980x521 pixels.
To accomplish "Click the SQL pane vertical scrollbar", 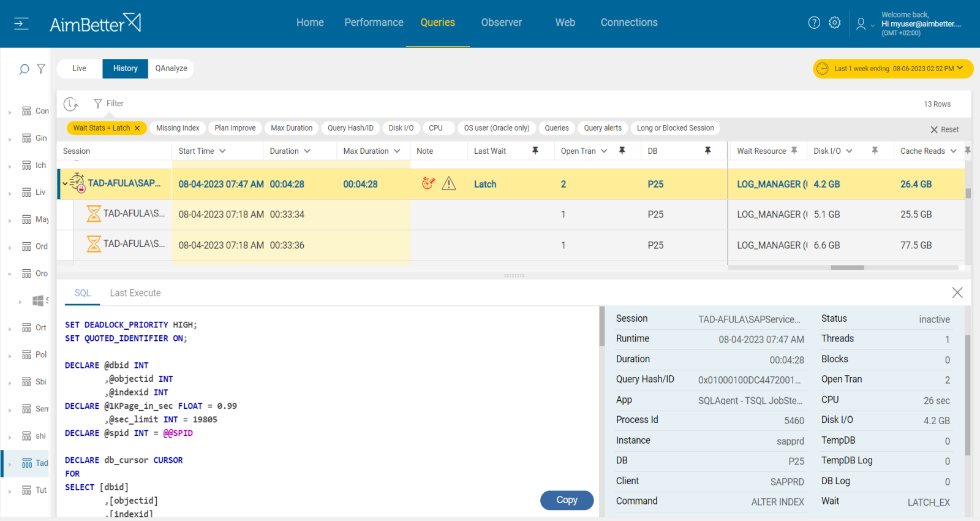I will pyautogui.click(x=601, y=327).
